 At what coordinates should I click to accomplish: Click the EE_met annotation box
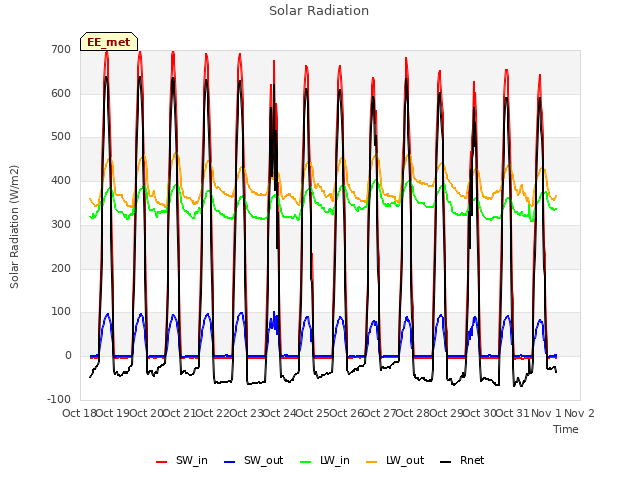[x=109, y=42]
